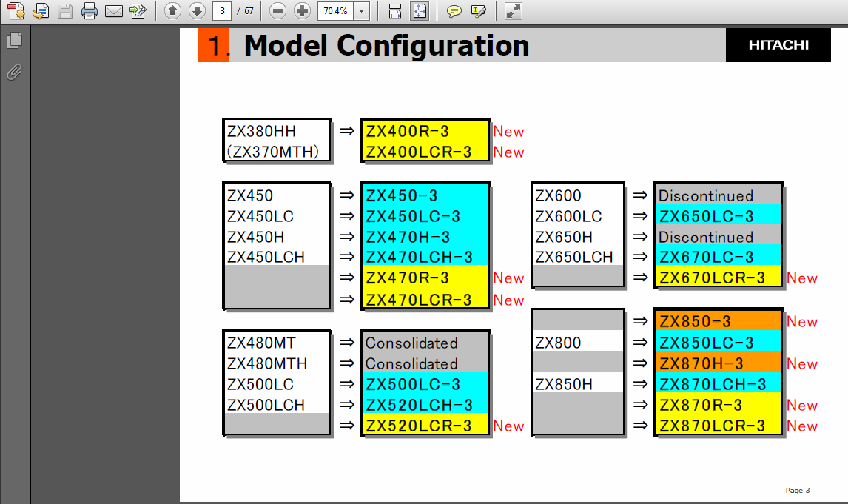Click the Fit one full page icon
This screenshot has width=848, height=504.
click(x=419, y=11)
